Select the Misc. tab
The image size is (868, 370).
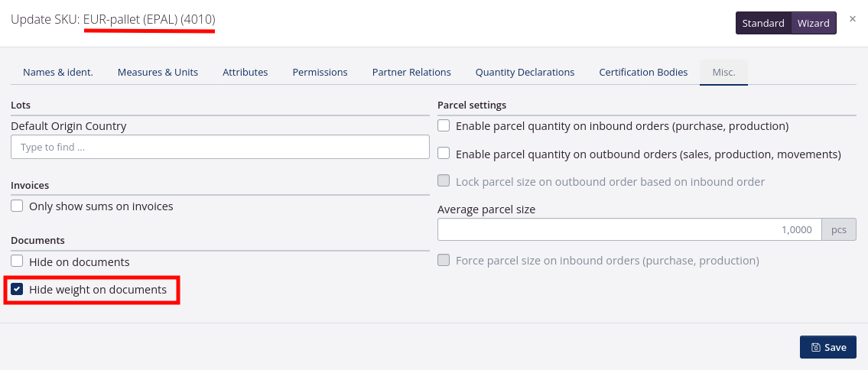click(x=723, y=72)
